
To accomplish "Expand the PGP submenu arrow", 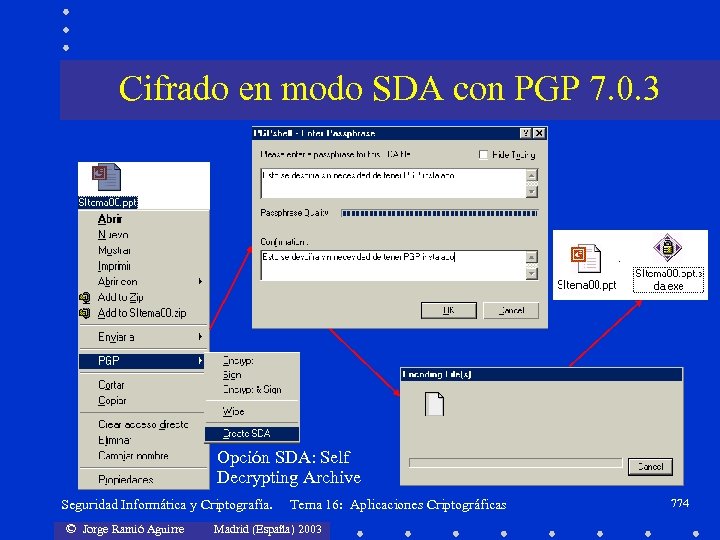I will coord(200,360).
